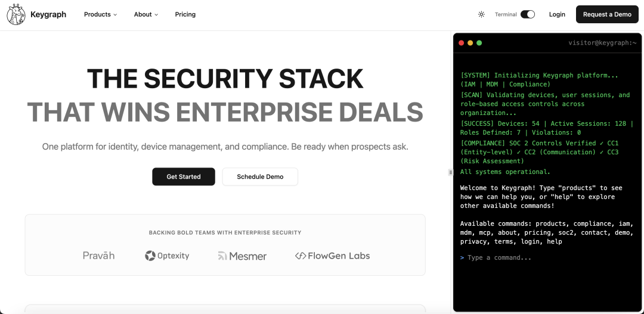Click the Keygraph giraffe logo icon
This screenshot has height=314, width=644.
(x=16, y=14)
